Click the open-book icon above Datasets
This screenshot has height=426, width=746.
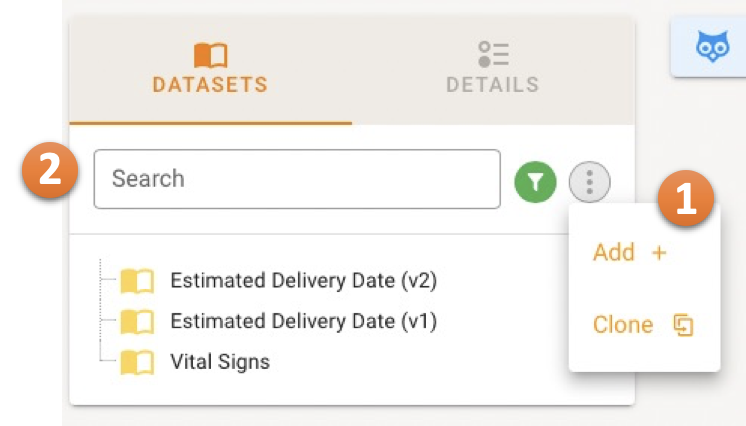210,54
